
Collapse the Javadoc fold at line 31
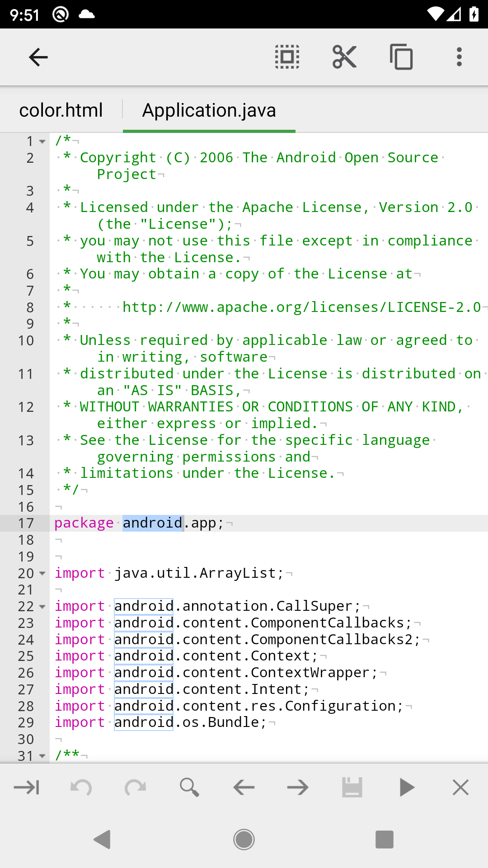(x=42, y=756)
